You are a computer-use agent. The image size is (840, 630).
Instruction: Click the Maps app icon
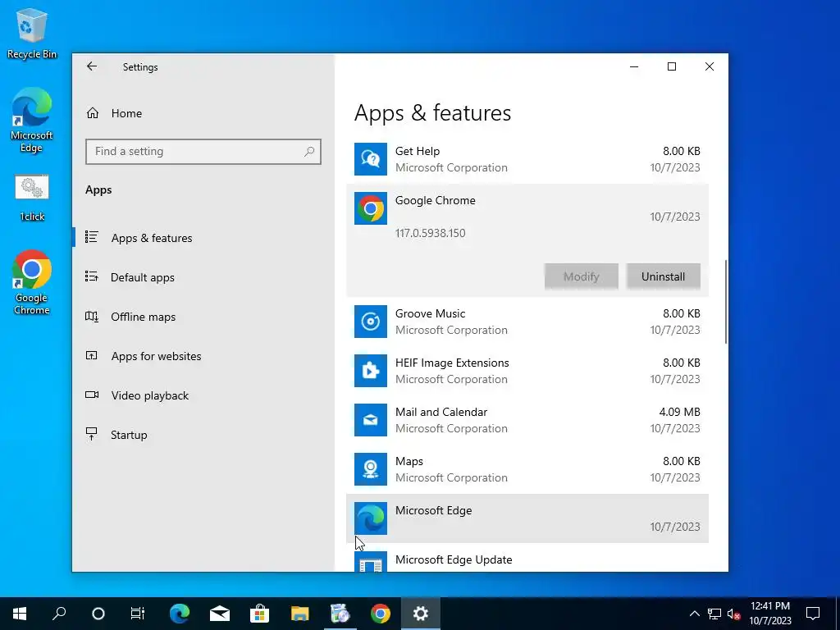[371, 469]
